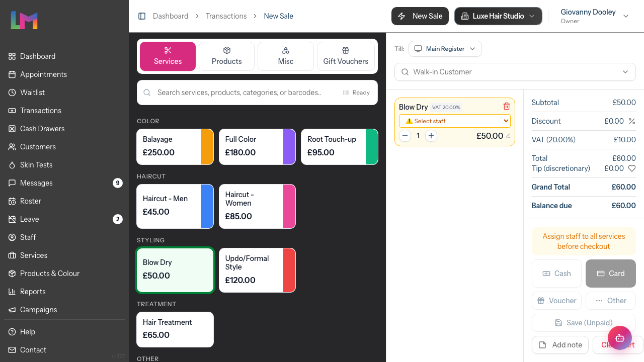This screenshot has width=644, height=362.
Task: Open the Luxe Hair Studio location dropdown
Action: pos(498,16)
